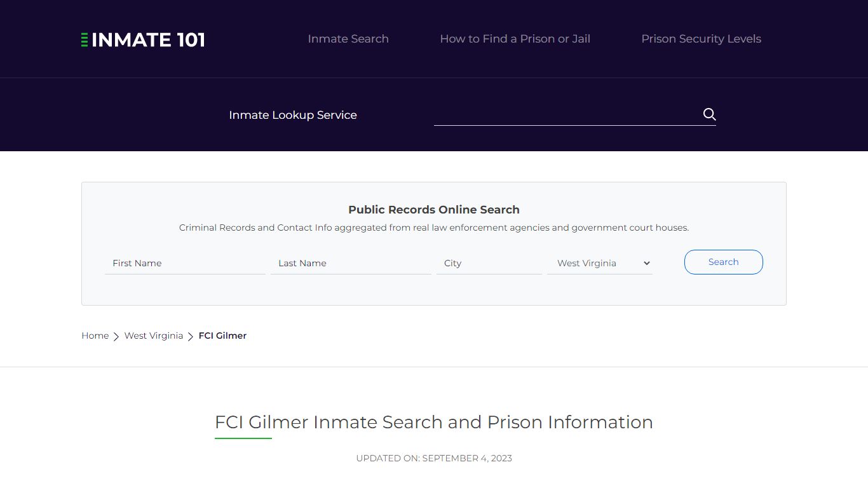The image size is (868, 488).
Task: Open the Inmate Search menu item
Action: [348, 39]
